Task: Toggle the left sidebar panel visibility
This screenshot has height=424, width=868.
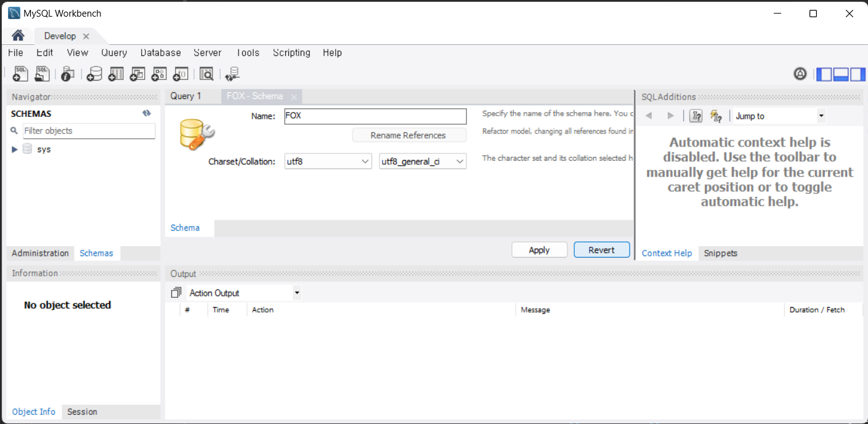Action: (824, 74)
